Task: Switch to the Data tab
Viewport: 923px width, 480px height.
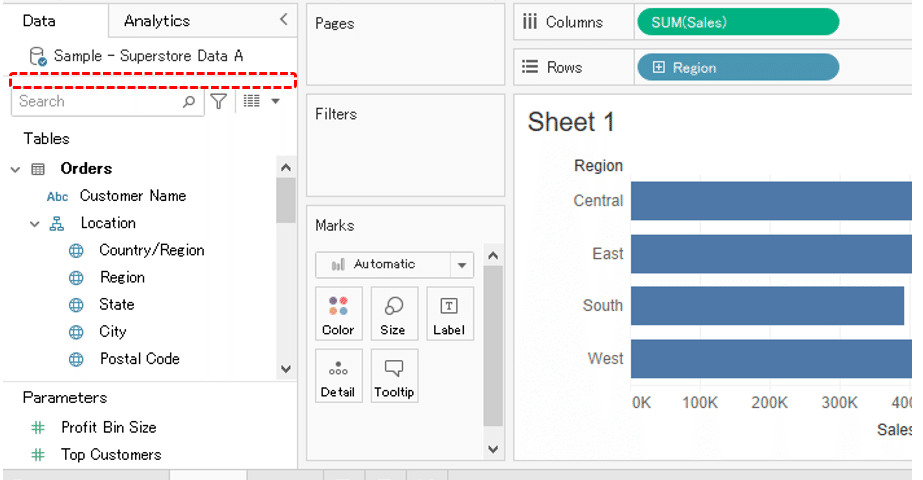Action: click(x=39, y=21)
